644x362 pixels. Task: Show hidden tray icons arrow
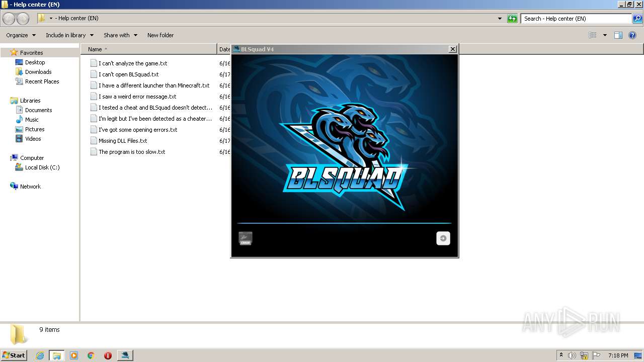tap(561, 355)
